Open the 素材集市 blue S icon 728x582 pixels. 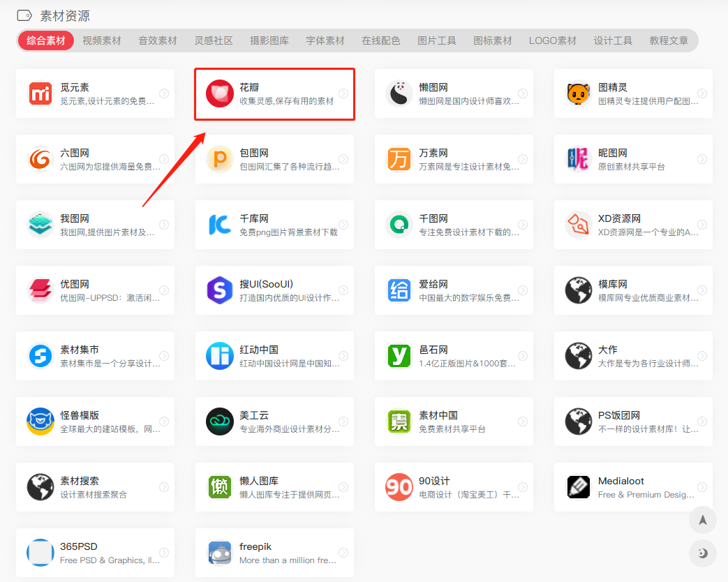tap(40, 356)
